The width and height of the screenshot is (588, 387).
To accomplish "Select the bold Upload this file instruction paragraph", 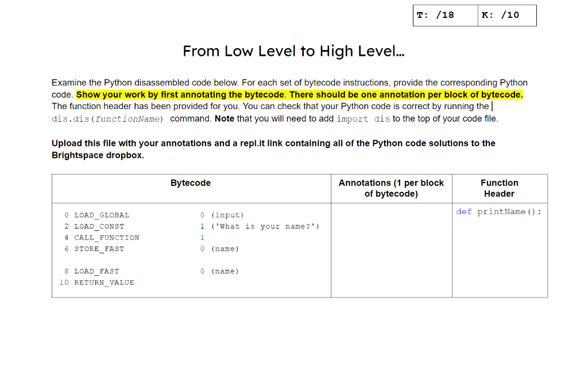I will (x=273, y=149).
